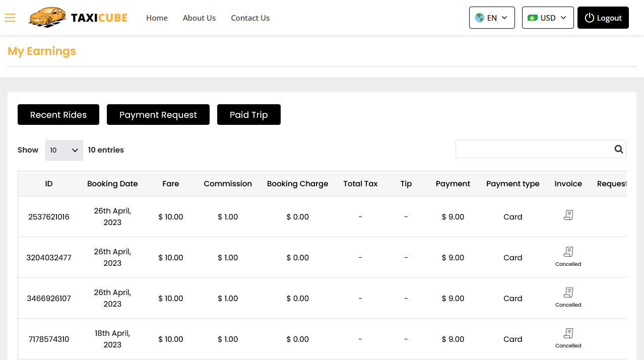Visit the About Us page

[x=199, y=18]
